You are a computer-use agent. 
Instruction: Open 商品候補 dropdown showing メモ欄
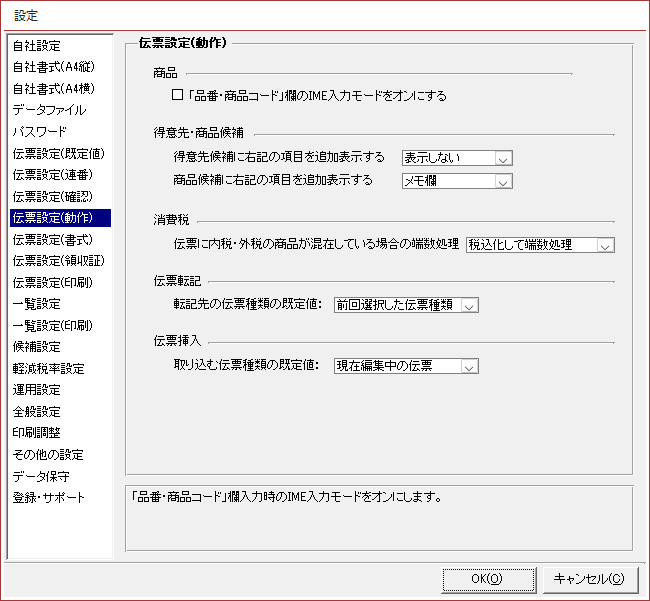tap(503, 181)
